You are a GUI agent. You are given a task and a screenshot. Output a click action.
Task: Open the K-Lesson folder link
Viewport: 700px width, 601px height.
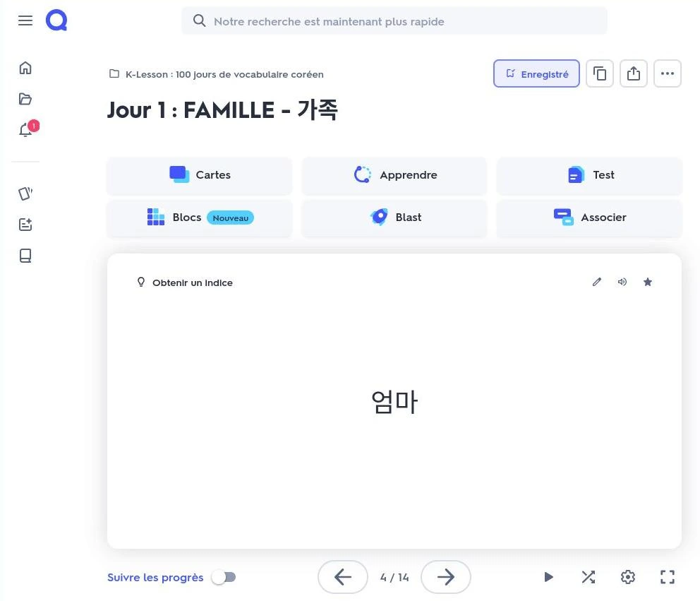pos(217,74)
